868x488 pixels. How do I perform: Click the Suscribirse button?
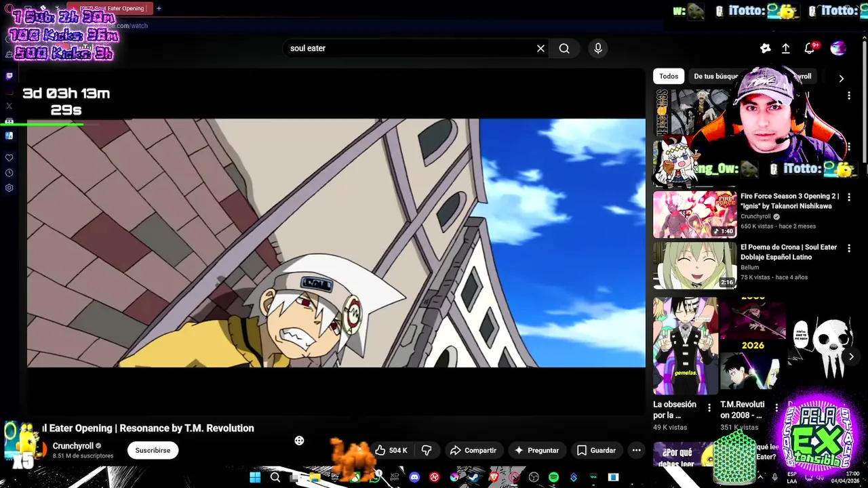pyautogui.click(x=153, y=450)
